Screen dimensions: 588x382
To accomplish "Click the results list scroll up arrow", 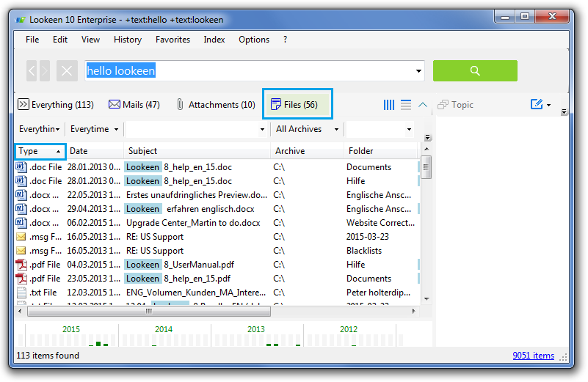I will (427, 149).
